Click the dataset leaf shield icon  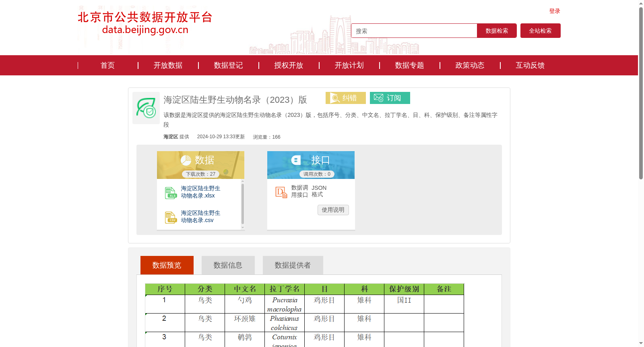pos(146,108)
